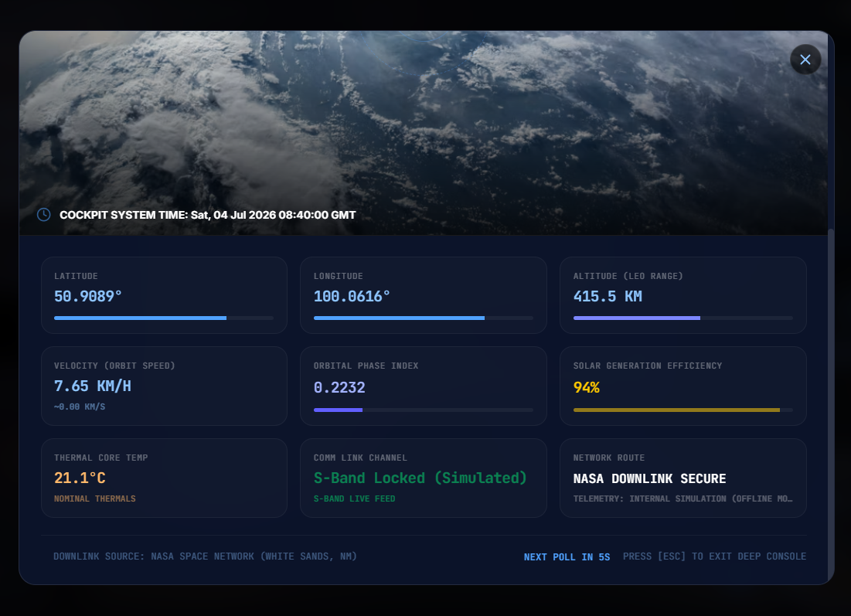Click the LATITUDE card label
The height and width of the screenshot is (616, 851).
coord(76,276)
